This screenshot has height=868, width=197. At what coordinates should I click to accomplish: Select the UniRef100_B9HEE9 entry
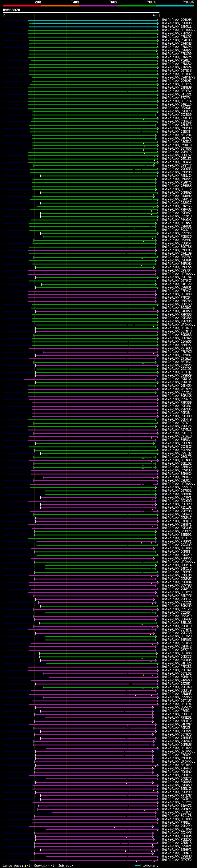(177, 714)
